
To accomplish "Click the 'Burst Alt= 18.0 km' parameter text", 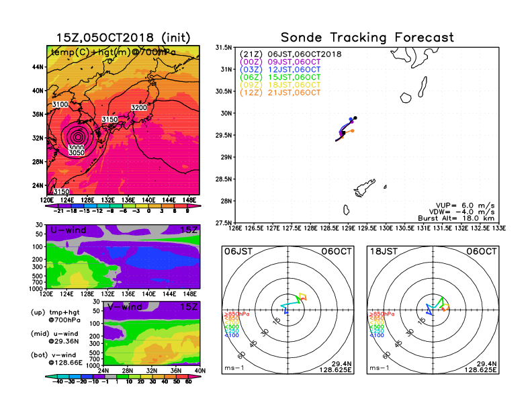I will click(456, 218).
